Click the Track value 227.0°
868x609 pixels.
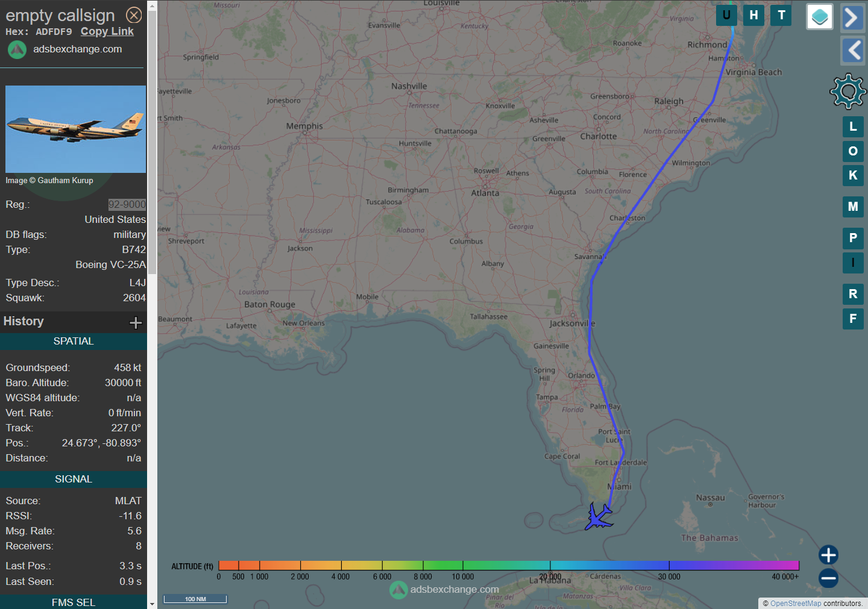click(x=126, y=428)
